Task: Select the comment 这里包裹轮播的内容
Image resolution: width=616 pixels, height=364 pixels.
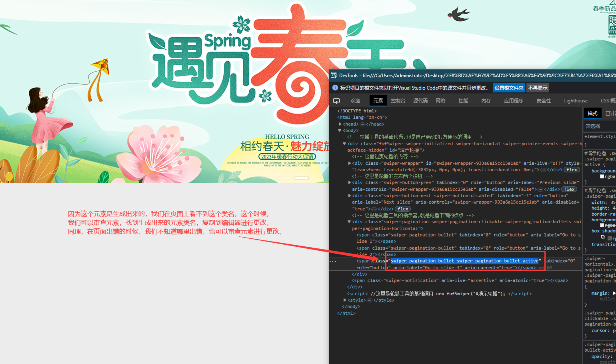Action: [x=385, y=156]
